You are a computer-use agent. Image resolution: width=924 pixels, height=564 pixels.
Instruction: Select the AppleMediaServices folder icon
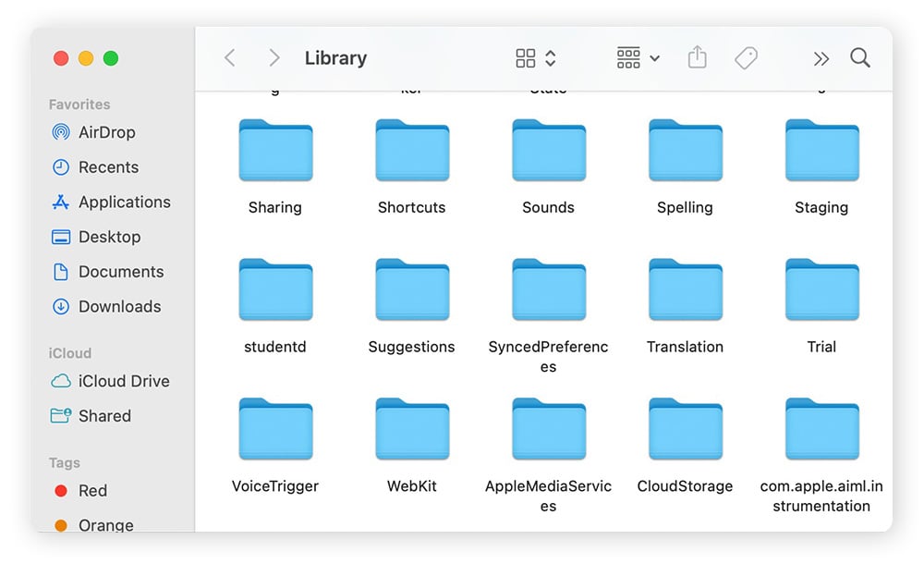pyautogui.click(x=549, y=429)
